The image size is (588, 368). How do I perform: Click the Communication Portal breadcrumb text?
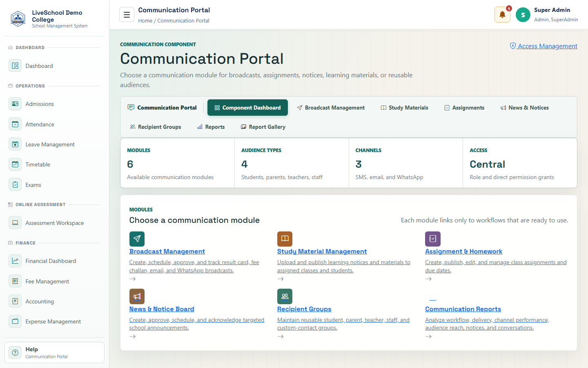[183, 20]
